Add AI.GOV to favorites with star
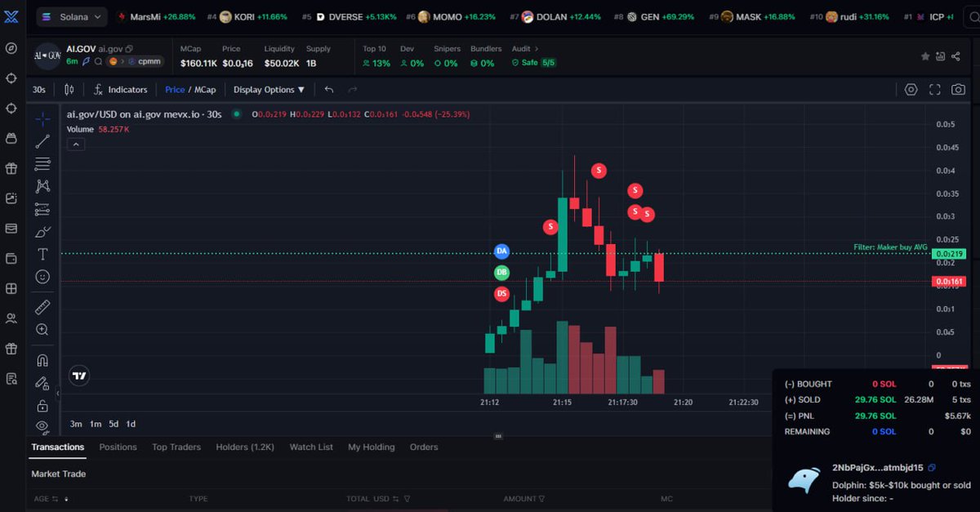980x512 pixels. click(925, 56)
